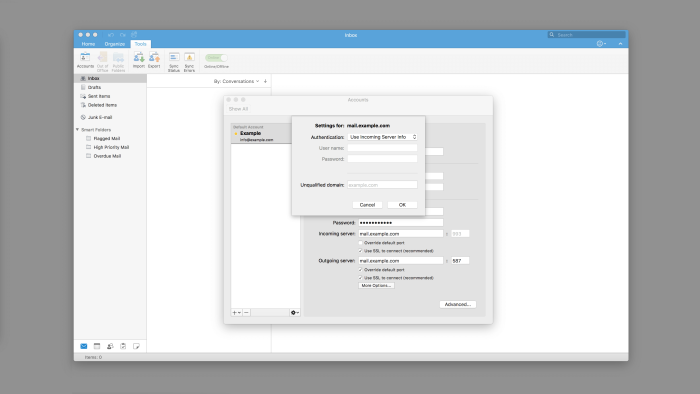This screenshot has height=394, width=700.
Task: Click the Import icon in the ribbon
Action: (139, 60)
